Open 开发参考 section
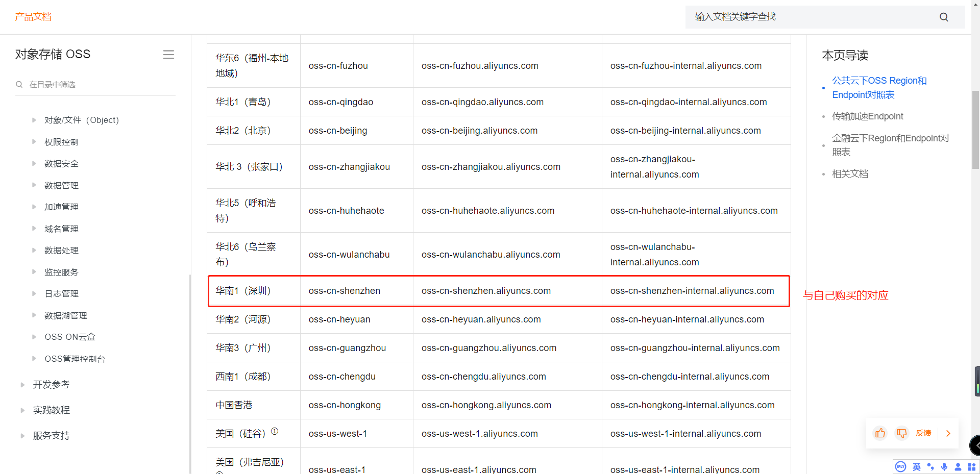The width and height of the screenshot is (980, 474). click(x=51, y=385)
